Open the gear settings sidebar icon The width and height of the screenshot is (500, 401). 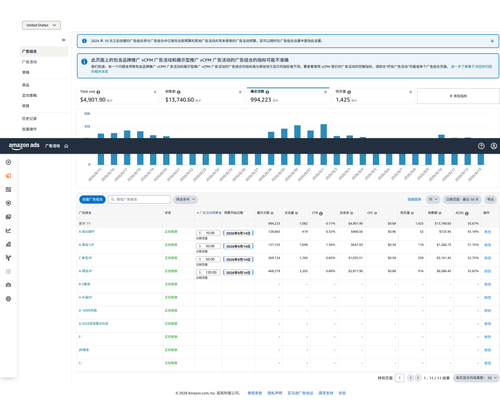pyautogui.click(x=9, y=299)
